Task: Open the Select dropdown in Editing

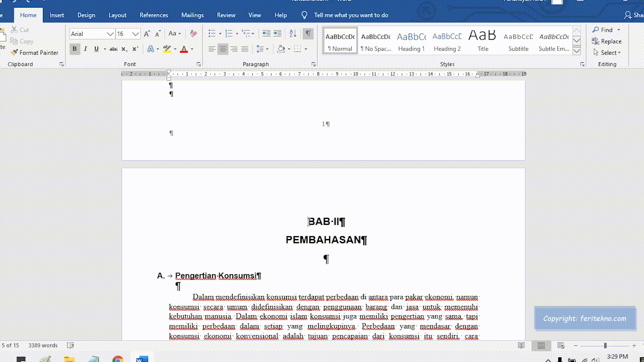Action: (x=607, y=53)
